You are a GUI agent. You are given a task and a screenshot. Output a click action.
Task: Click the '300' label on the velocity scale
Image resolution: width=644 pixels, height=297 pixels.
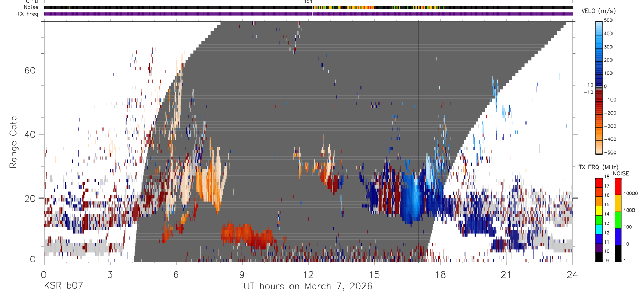608,47
